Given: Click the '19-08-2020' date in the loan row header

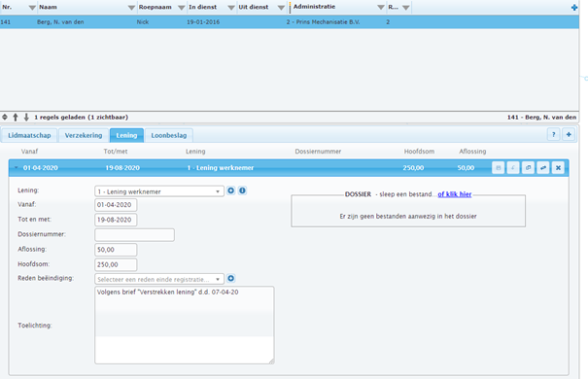Looking at the screenshot, I should (x=122, y=168).
